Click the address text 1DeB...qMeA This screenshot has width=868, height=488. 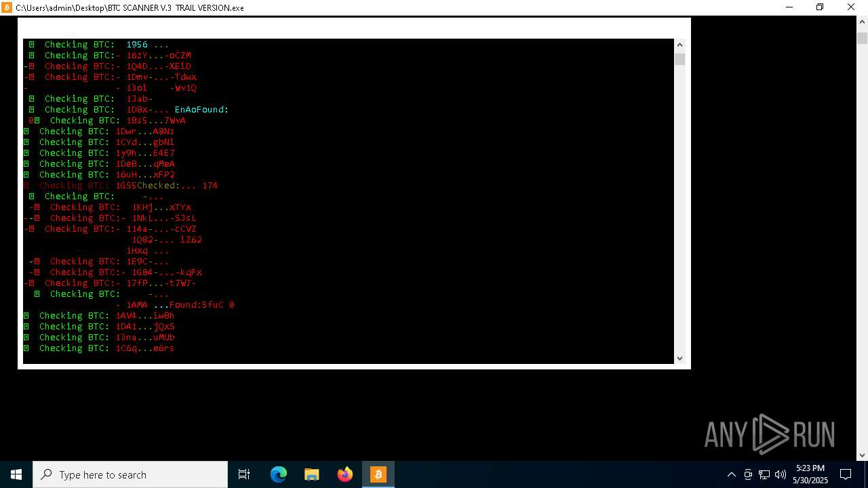point(145,164)
